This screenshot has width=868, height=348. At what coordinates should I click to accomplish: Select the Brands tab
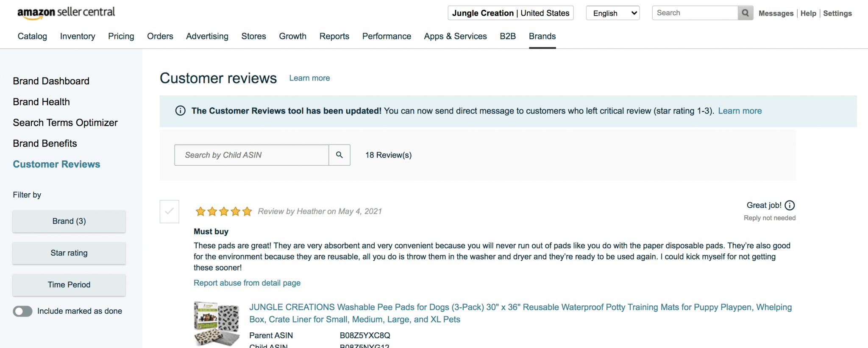[542, 36]
